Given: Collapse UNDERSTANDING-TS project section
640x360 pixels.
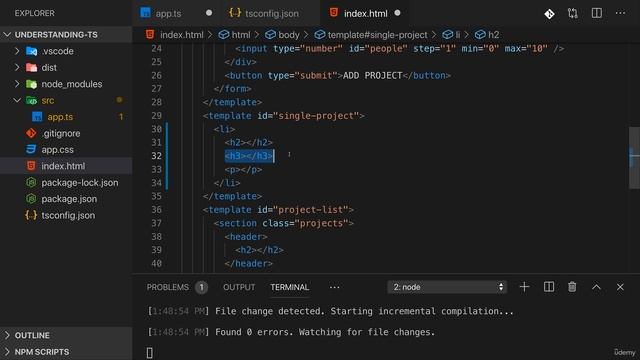Looking at the screenshot, I should pyautogui.click(x=7, y=35).
